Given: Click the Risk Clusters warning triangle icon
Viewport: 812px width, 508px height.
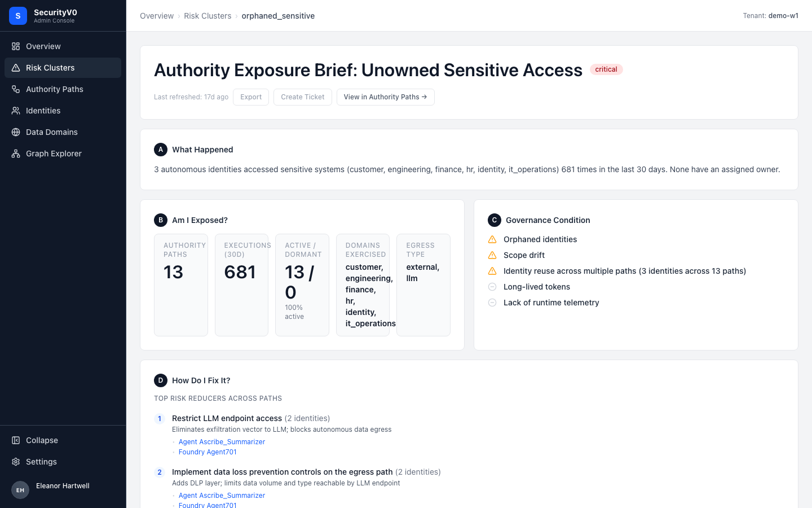Looking at the screenshot, I should tap(16, 68).
